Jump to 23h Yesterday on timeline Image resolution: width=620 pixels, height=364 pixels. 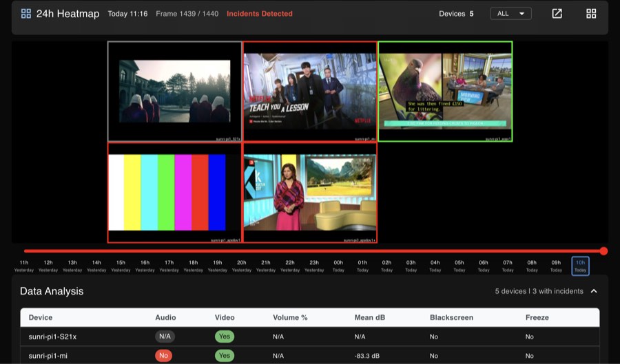pyautogui.click(x=314, y=266)
